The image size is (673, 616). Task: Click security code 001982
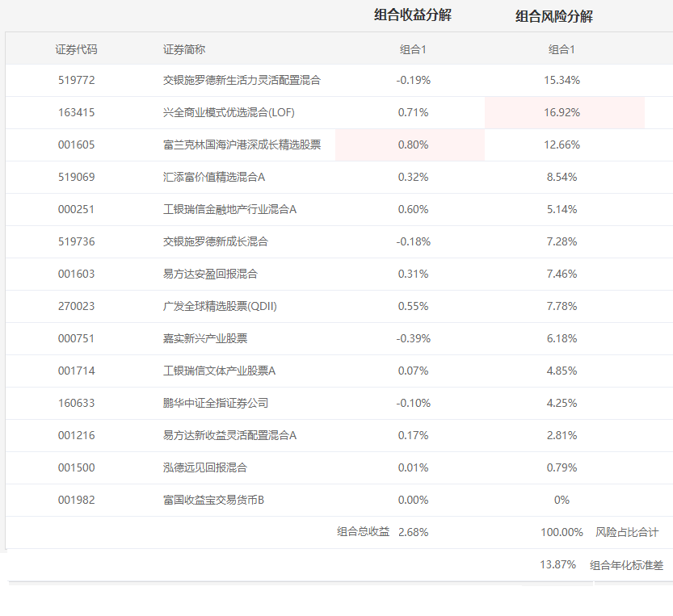pyautogui.click(x=77, y=501)
